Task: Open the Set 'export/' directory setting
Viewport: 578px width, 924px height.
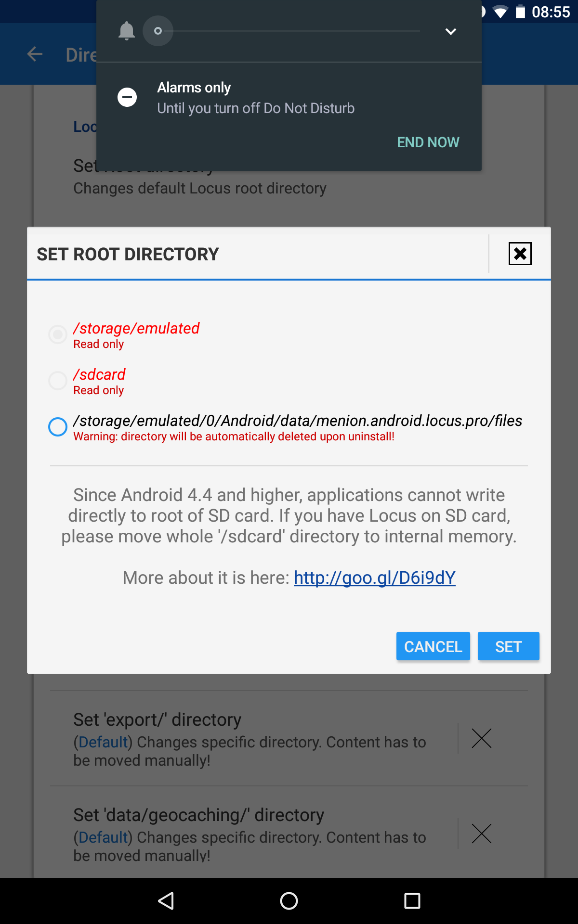Action: click(x=250, y=739)
